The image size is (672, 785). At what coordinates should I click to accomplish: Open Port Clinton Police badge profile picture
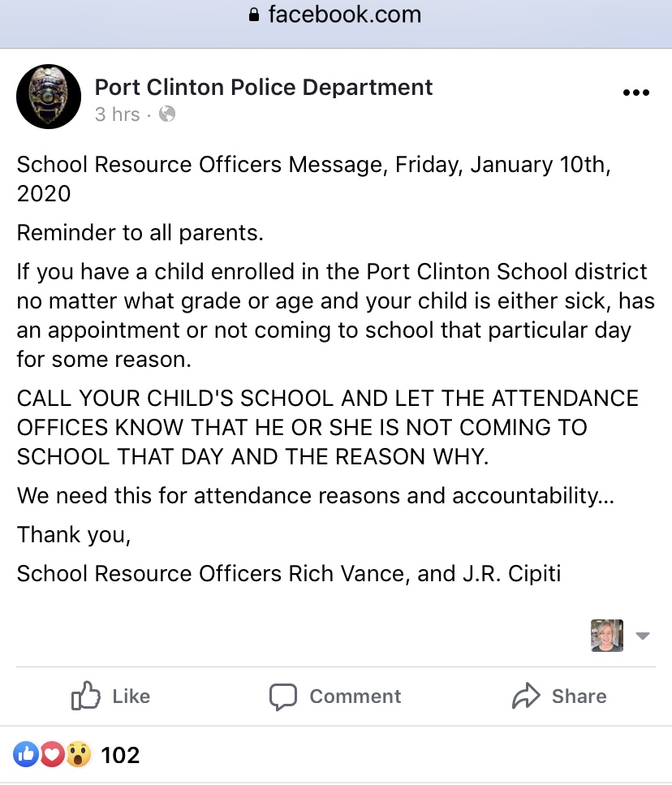click(x=49, y=97)
